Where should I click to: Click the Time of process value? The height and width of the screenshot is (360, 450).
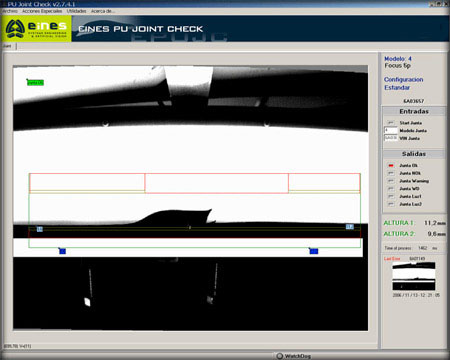tap(423, 248)
